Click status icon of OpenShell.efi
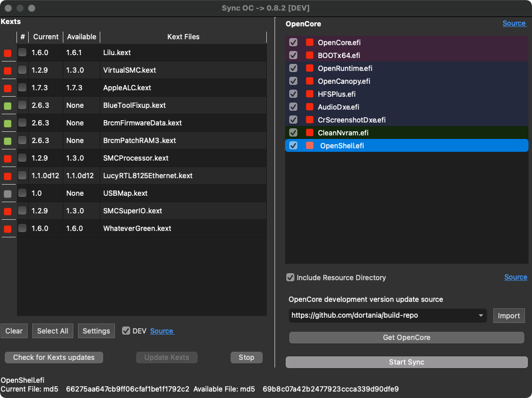 [310, 145]
